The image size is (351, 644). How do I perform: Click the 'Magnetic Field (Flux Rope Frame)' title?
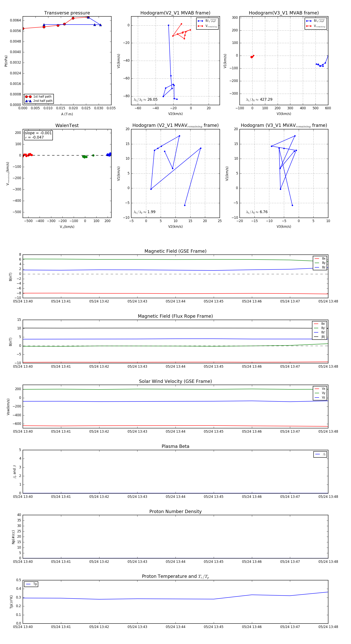point(175,316)
